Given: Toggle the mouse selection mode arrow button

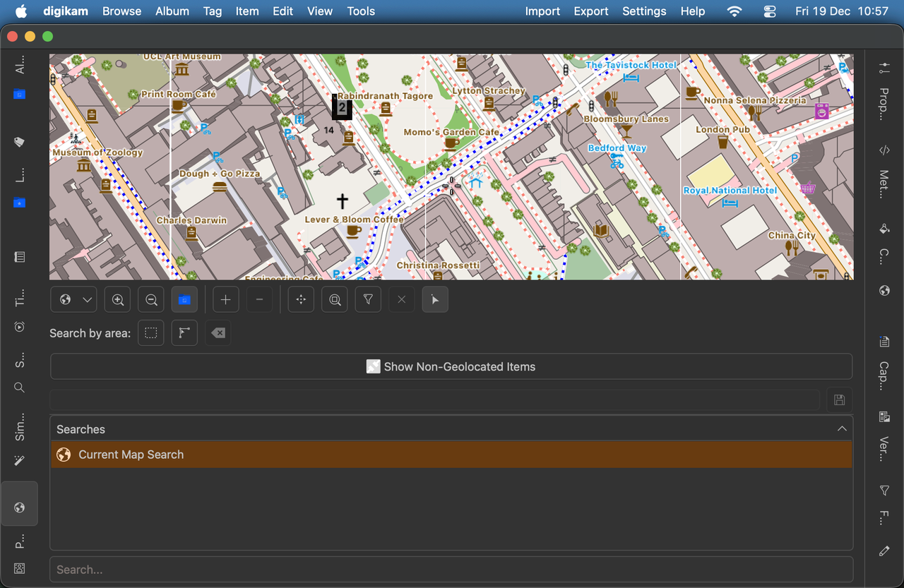Looking at the screenshot, I should tap(435, 299).
